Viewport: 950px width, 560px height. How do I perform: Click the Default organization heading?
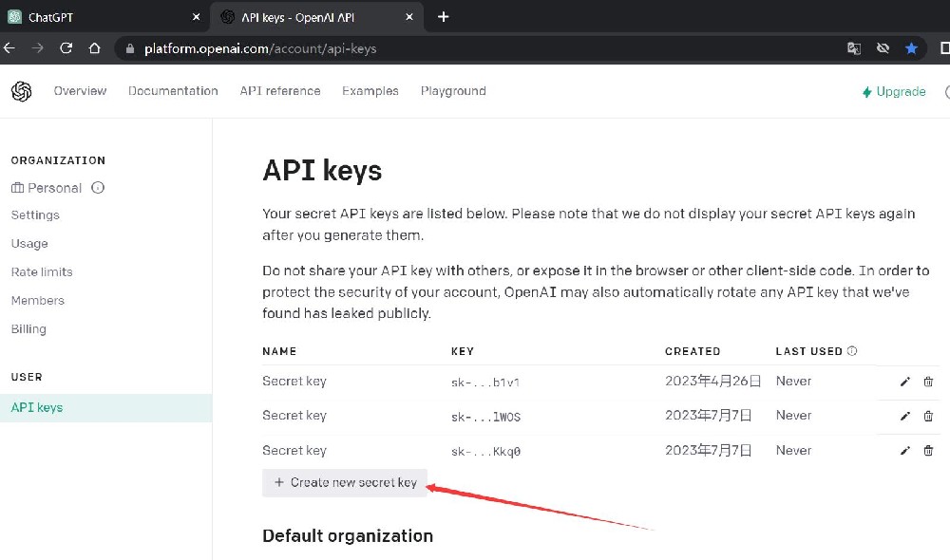[x=348, y=535]
